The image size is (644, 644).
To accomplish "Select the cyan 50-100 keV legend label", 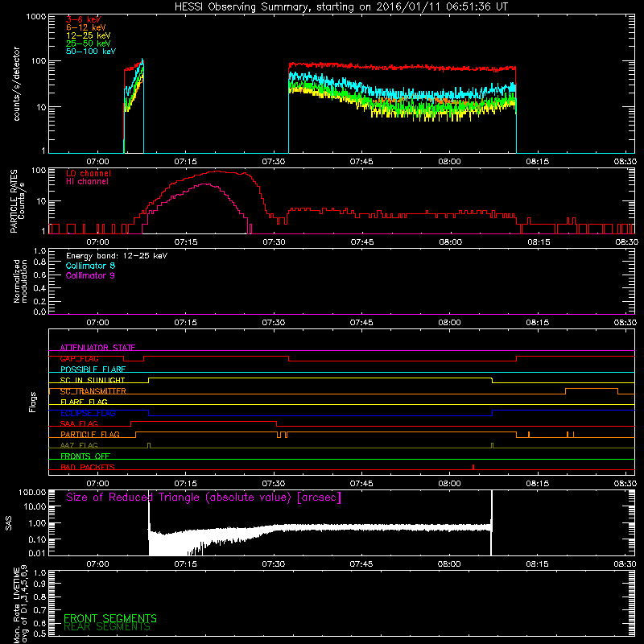I will pos(91,52).
